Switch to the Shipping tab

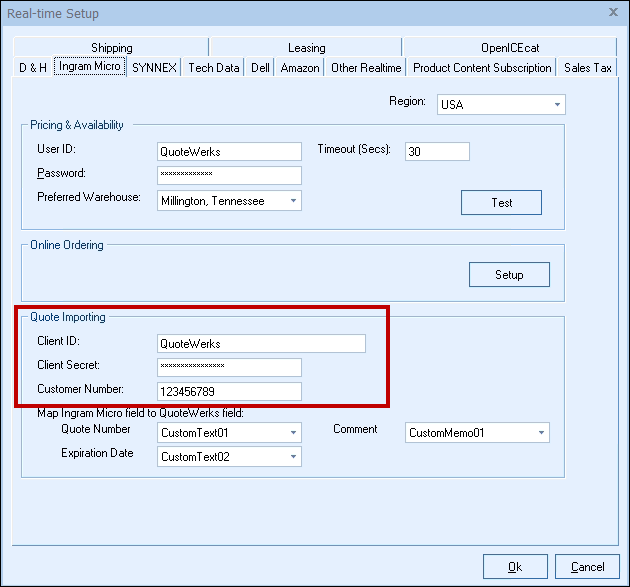pyautogui.click(x=111, y=47)
